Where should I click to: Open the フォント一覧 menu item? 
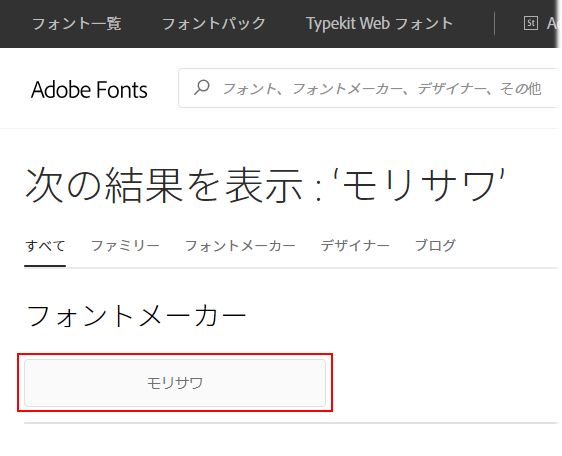pos(77,24)
